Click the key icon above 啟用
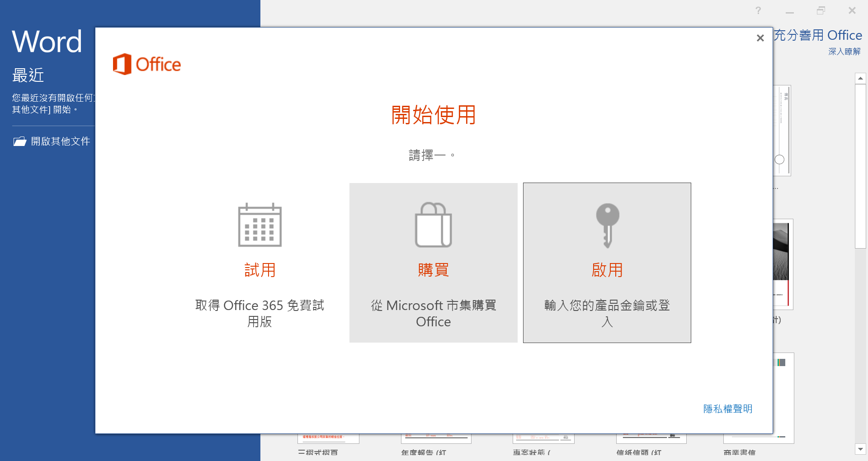The width and height of the screenshot is (868, 461). point(608,226)
